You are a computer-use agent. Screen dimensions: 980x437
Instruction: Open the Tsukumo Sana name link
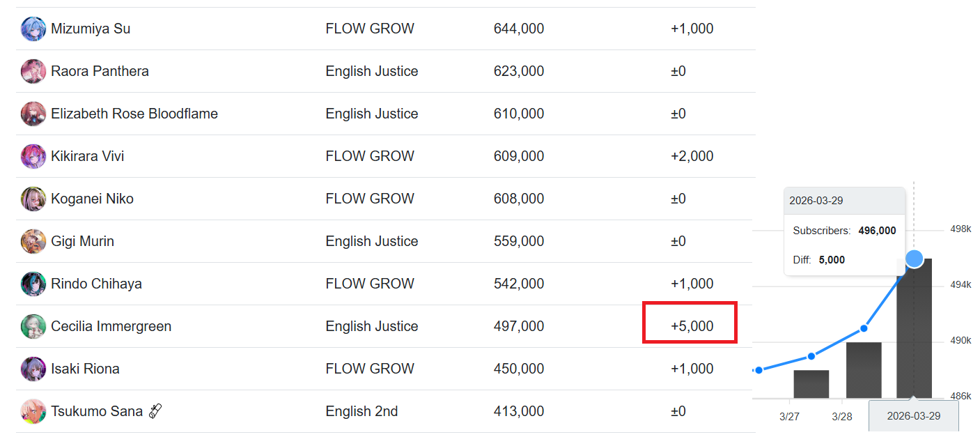point(97,412)
